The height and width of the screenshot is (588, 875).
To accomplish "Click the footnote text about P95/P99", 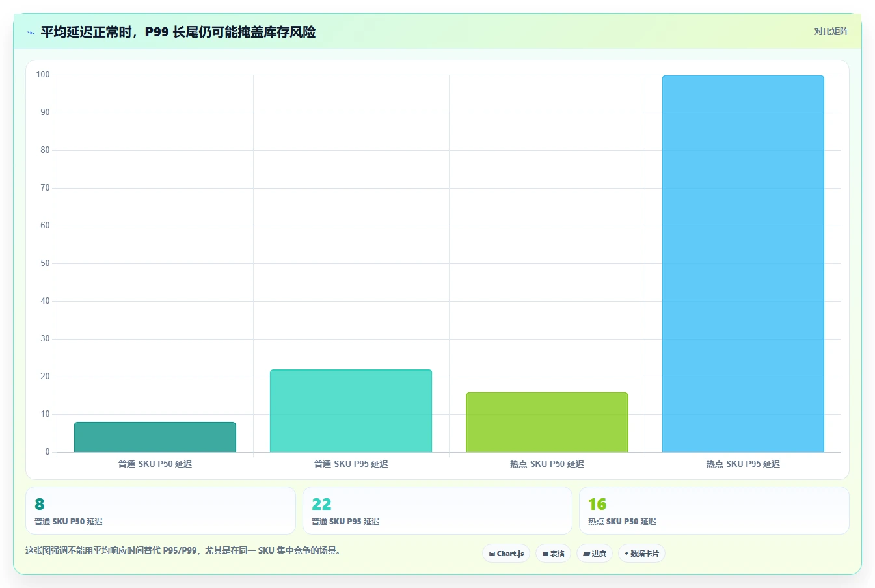I will point(183,550).
